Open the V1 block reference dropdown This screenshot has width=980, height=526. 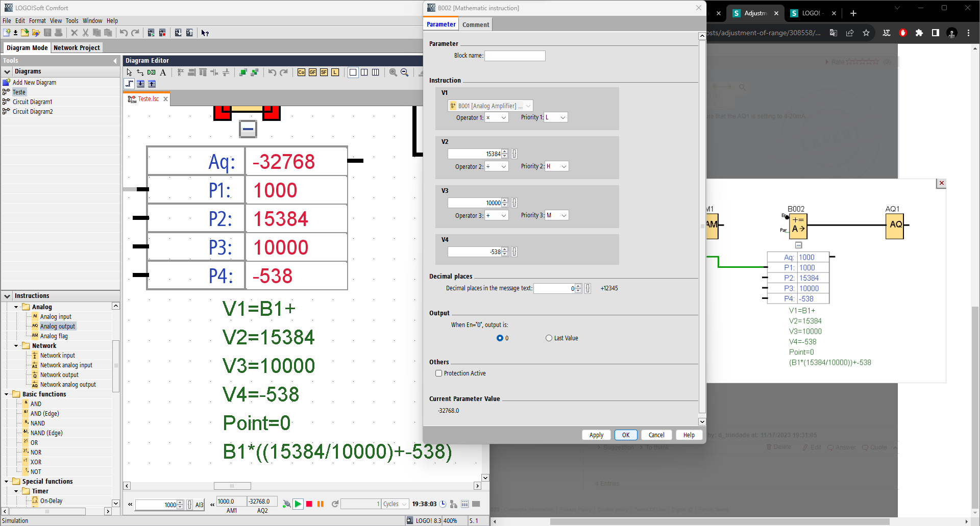(x=491, y=106)
